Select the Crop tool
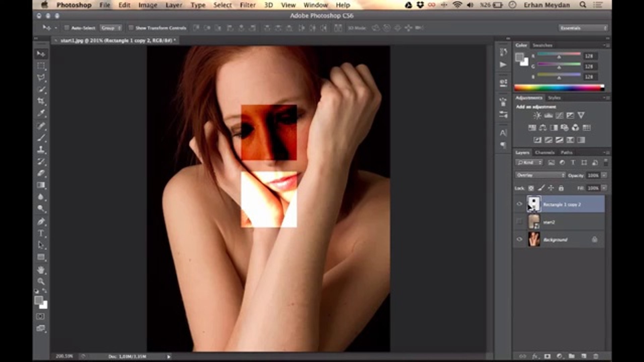 (x=41, y=101)
